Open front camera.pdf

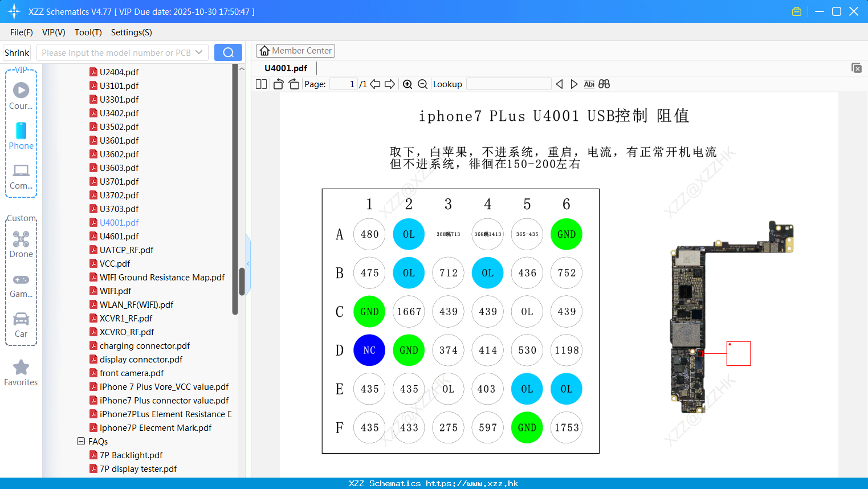tap(127, 373)
